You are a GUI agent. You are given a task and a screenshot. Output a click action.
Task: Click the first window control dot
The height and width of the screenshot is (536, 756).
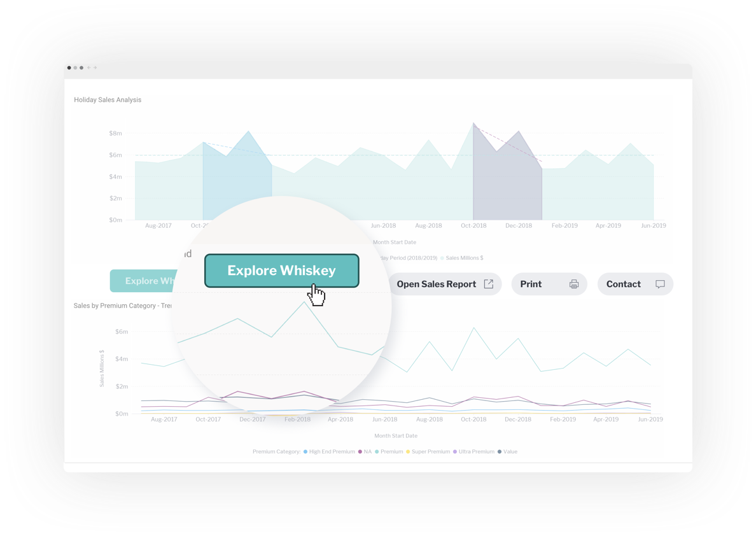tap(69, 67)
